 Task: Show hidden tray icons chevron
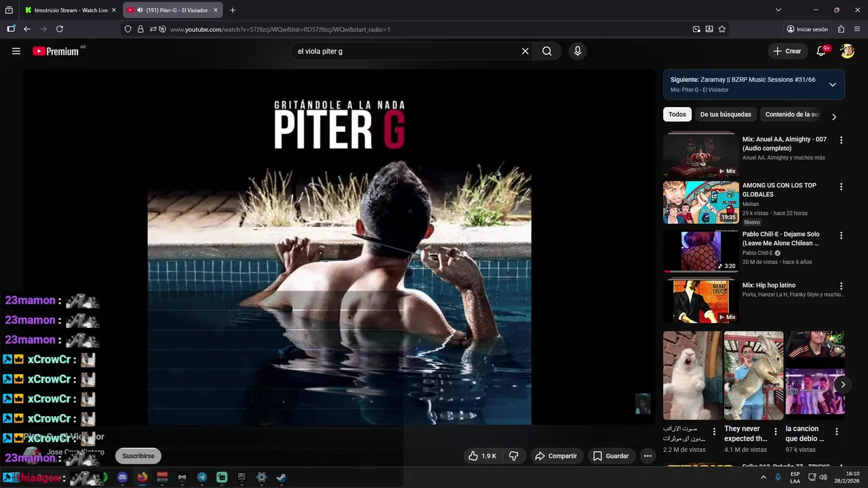pyautogui.click(x=764, y=477)
